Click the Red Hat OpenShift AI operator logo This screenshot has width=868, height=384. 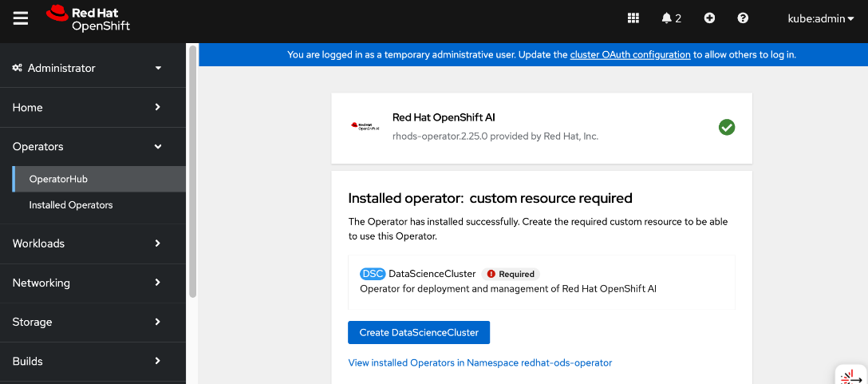tap(365, 126)
